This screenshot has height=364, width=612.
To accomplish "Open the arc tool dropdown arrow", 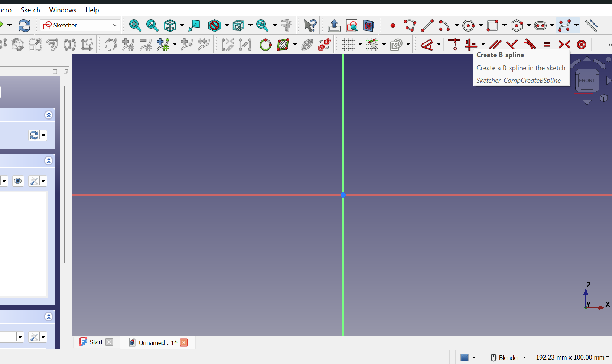I will pyautogui.click(x=456, y=25).
